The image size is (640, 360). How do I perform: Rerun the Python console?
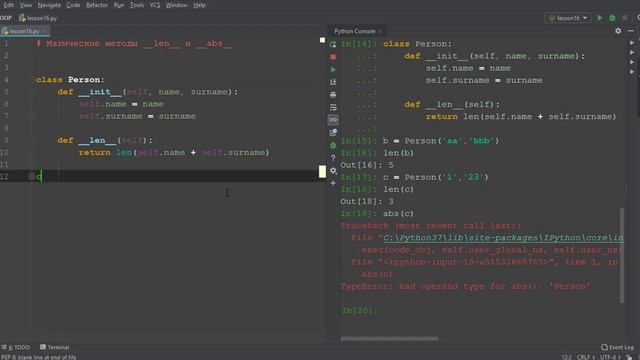tap(333, 44)
